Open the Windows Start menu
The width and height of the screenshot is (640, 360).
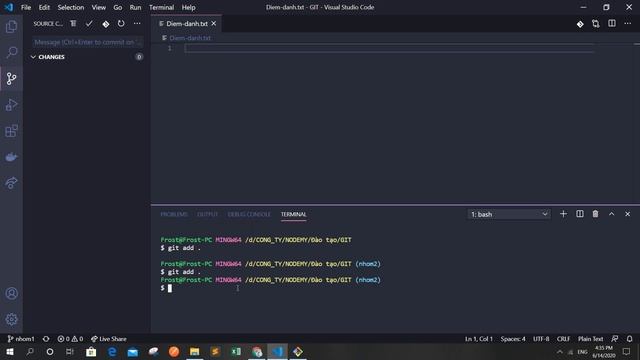click(10, 351)
